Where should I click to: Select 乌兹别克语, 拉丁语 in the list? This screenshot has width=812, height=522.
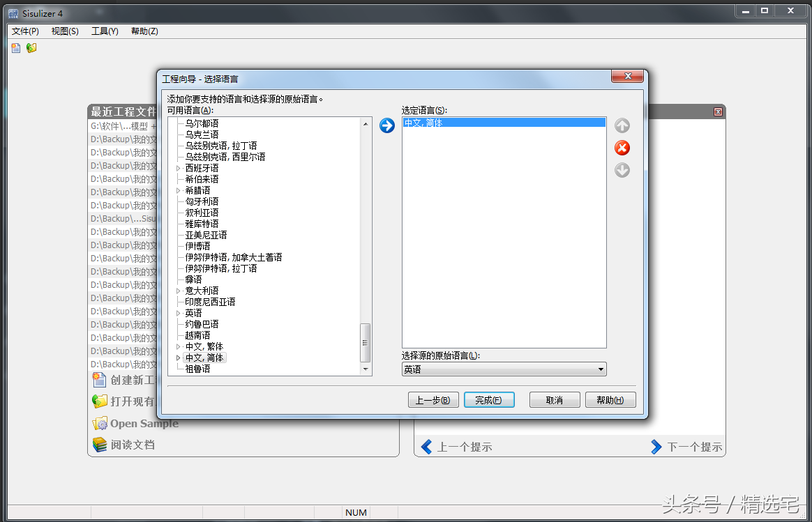pos(221,146)
